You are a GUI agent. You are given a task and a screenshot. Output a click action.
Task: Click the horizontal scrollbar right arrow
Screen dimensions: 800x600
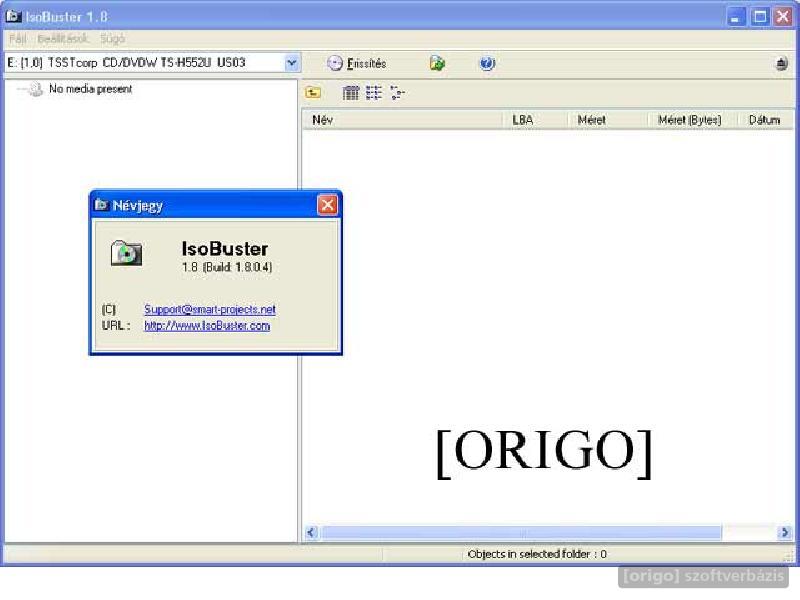(x=785, y=533)
